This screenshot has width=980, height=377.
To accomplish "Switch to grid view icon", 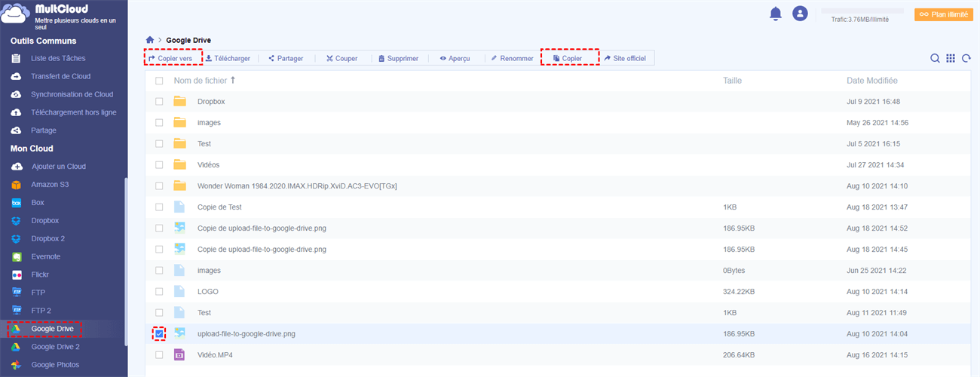I will pos(951,58).
